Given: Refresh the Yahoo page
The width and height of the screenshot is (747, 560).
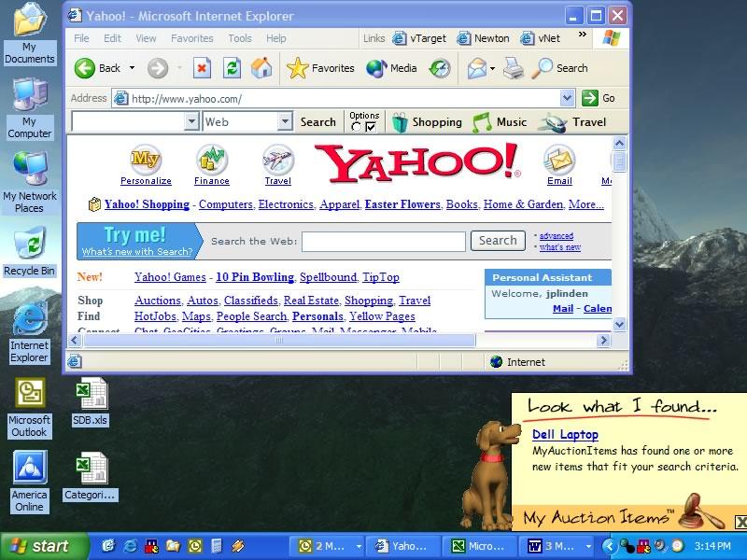Looking at the screenshot, I should (232, 68).
